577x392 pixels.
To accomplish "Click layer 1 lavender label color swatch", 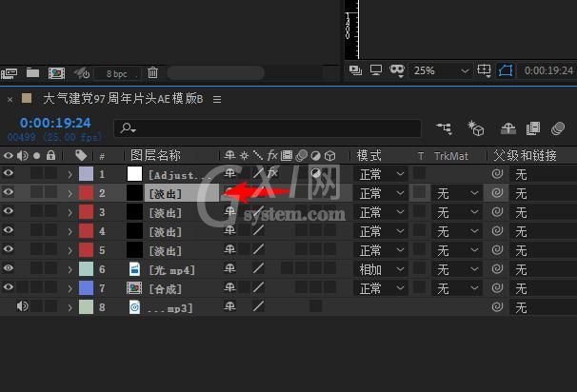I will [x=86, y=173].
